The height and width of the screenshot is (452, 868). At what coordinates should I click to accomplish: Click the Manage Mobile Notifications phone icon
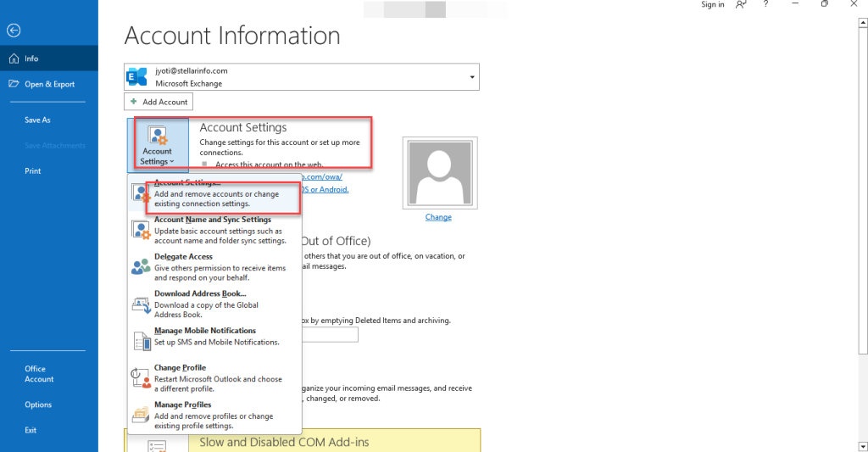(142, 341)
